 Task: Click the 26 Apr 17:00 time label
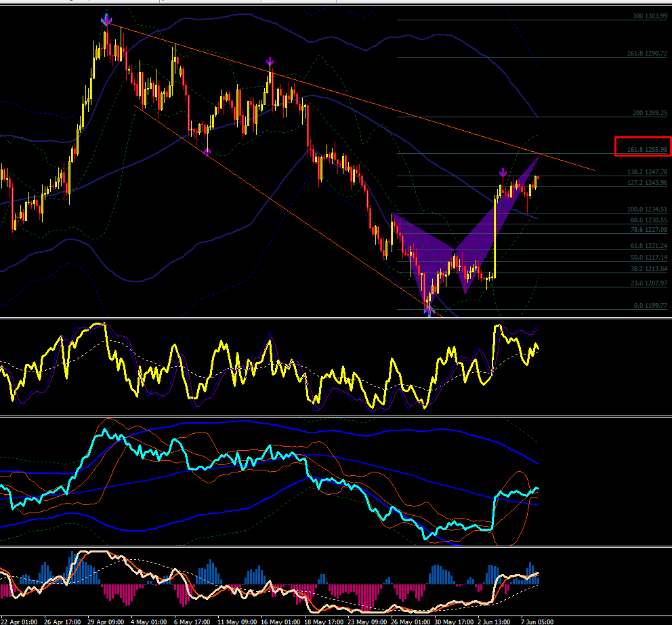pyautogui.click(x=62, y=622)
